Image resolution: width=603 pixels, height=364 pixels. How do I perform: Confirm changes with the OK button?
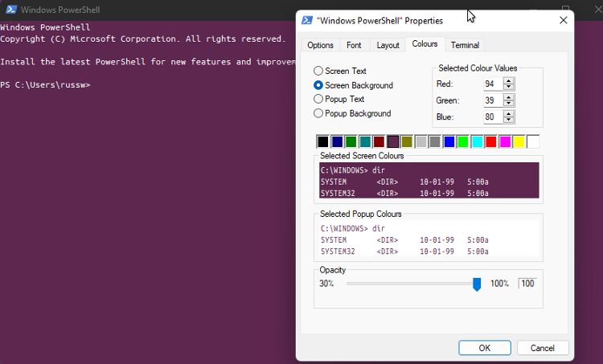485,348
